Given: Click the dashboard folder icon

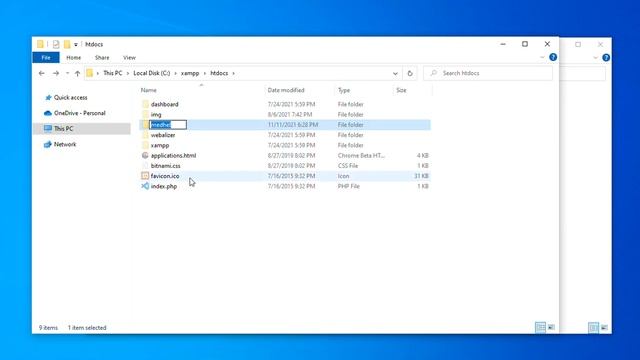Looking at the screenshot, I should 145,104.
